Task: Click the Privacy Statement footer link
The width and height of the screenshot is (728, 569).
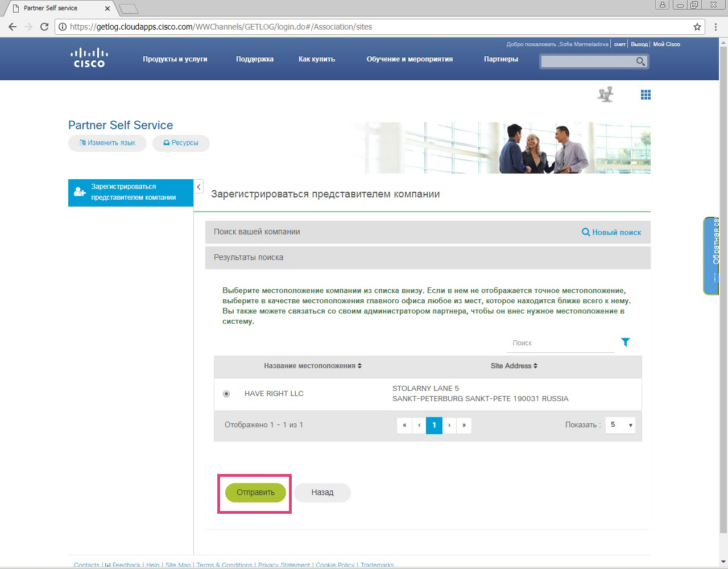Action: (284, 565)
